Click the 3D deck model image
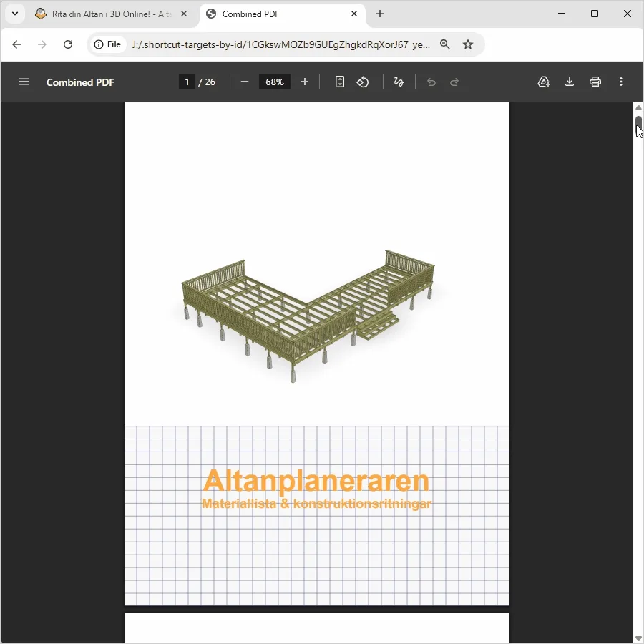Image resolution: width=644 pixels, height=644 pixels. click(x=308, y=316)
